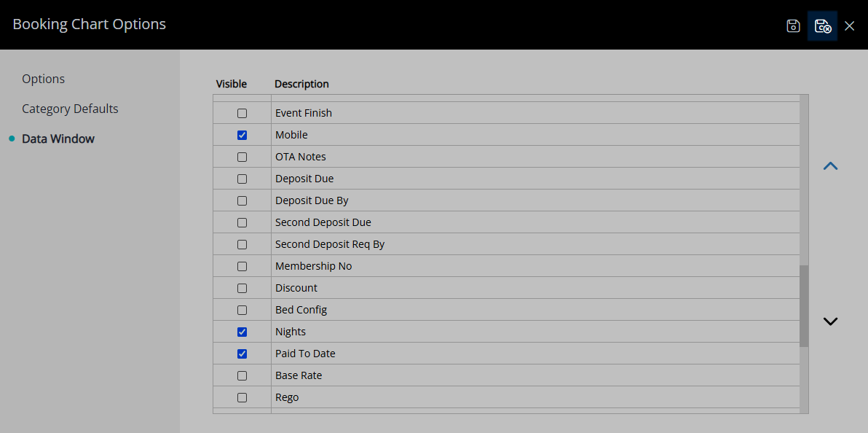Screen dimensions: 868x433
Task: Enable the Discount checkbox
Action: coord(242,288)
